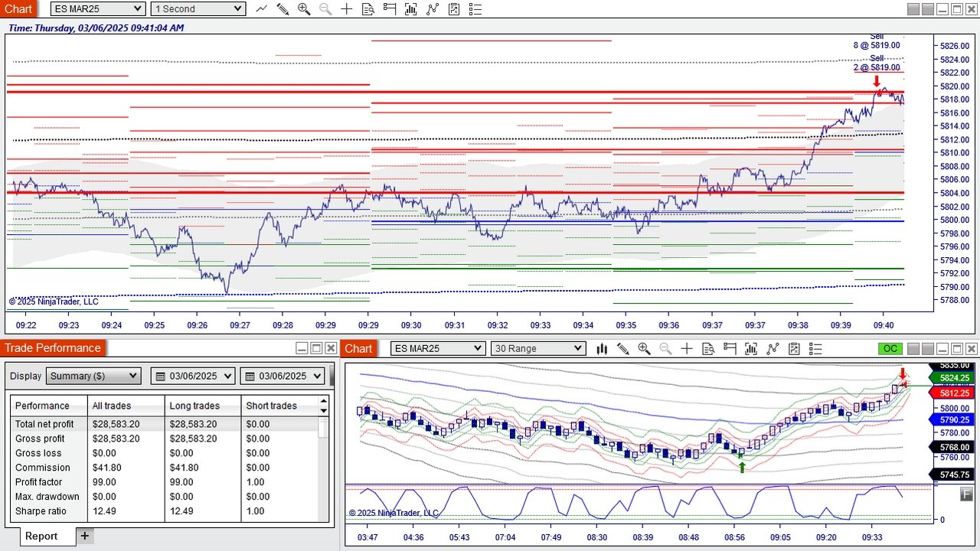The width and height of the screenshot is (980, 551).
Task: Click second gray link square in 30 Range chart
Action: click(928, 349)
